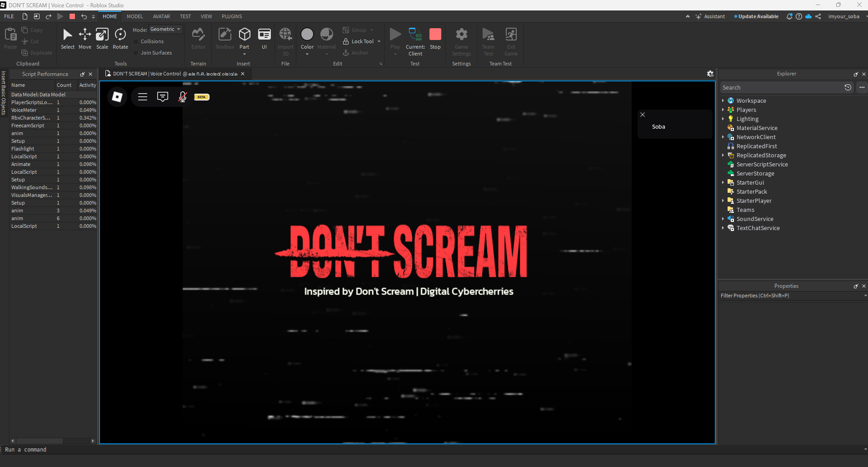
Task: Toggle the Collisions checkbox
Action: coord(135,41)
